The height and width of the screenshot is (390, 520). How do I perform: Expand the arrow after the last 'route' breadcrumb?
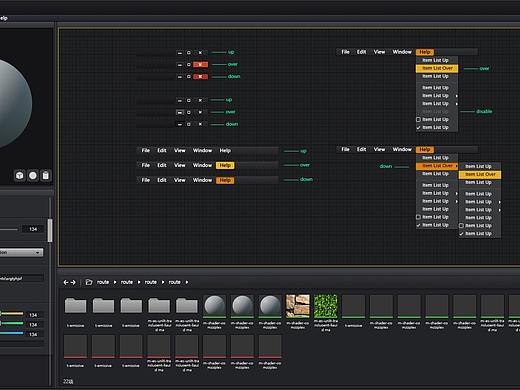click(187, 282)
